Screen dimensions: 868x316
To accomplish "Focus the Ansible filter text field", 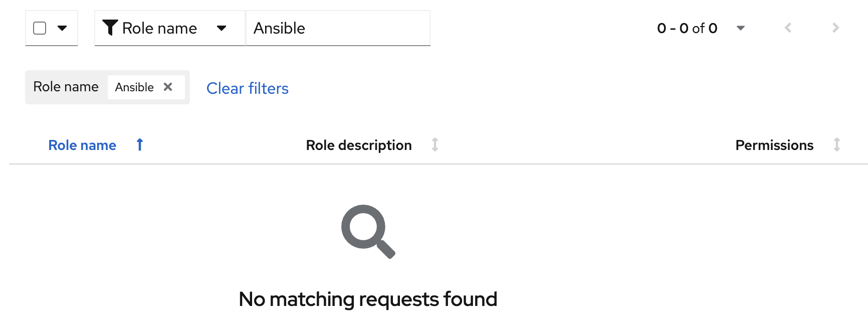I will click(338, 28).
